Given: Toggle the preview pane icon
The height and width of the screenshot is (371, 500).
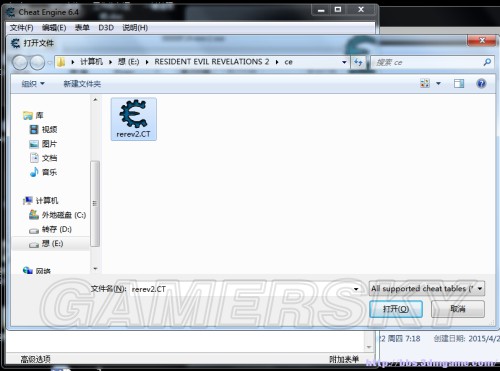Looking at the screenshot, I should pyautogui.click(x=459, y=83).
